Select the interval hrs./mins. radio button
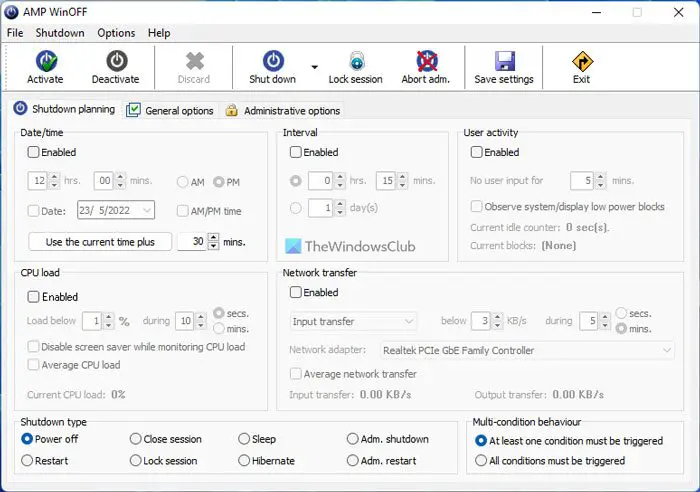The image size is (700, 492). [x=296, y=181]
